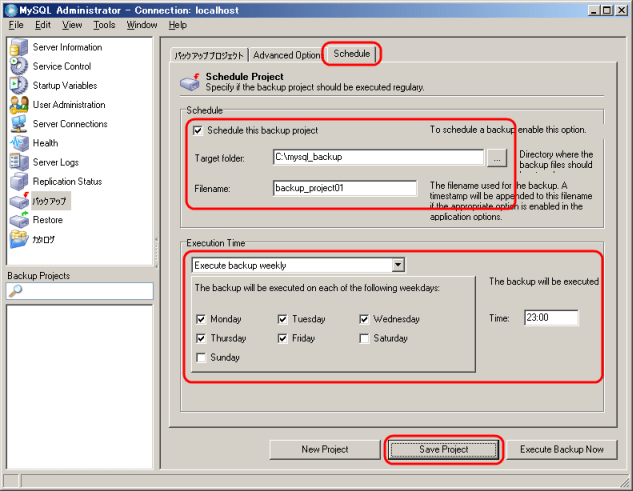This screenshot has width=633, height=491.
Task: Uncheck 'Schedule this backup project'
Action: pyautogui.click(x=198, y=130)
